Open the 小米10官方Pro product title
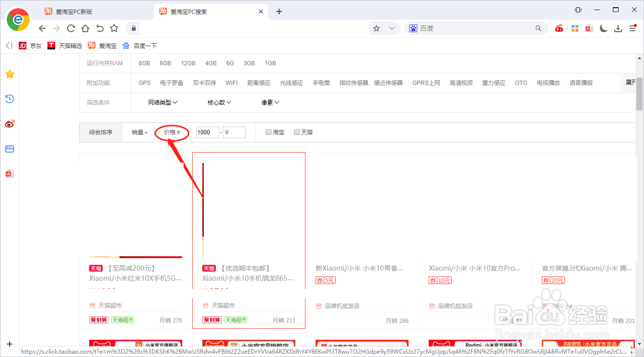The height and width of the screenshot is (357, 644). click(474, 268)
